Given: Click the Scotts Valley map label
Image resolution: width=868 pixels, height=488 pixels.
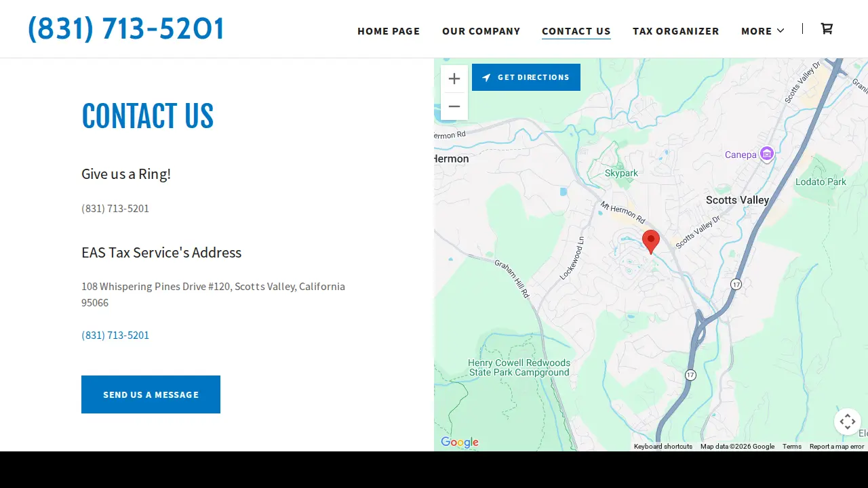Looking at the screenshot, I should pos(737,200).
